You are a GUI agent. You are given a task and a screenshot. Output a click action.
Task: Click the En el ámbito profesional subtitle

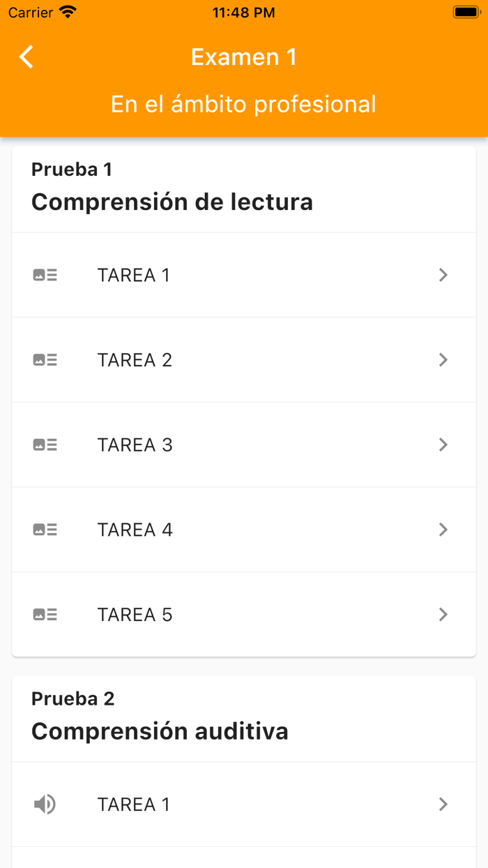tap(243, 104)
